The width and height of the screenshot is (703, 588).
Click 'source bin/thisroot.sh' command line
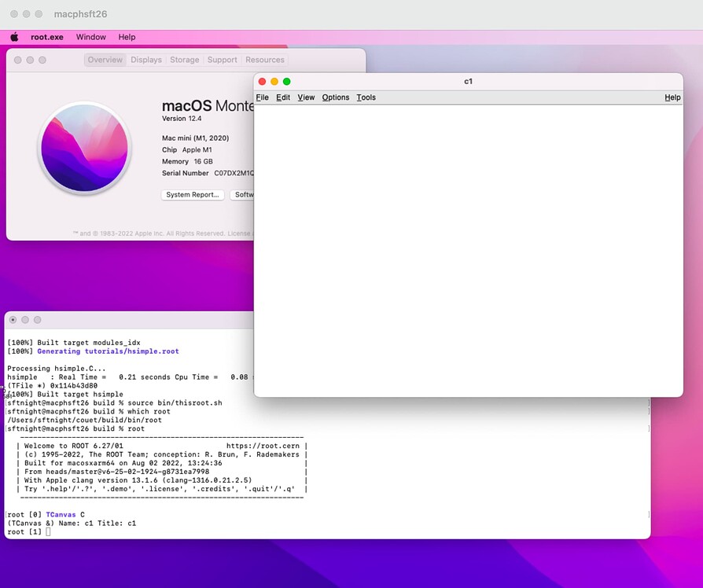point(175,403)
